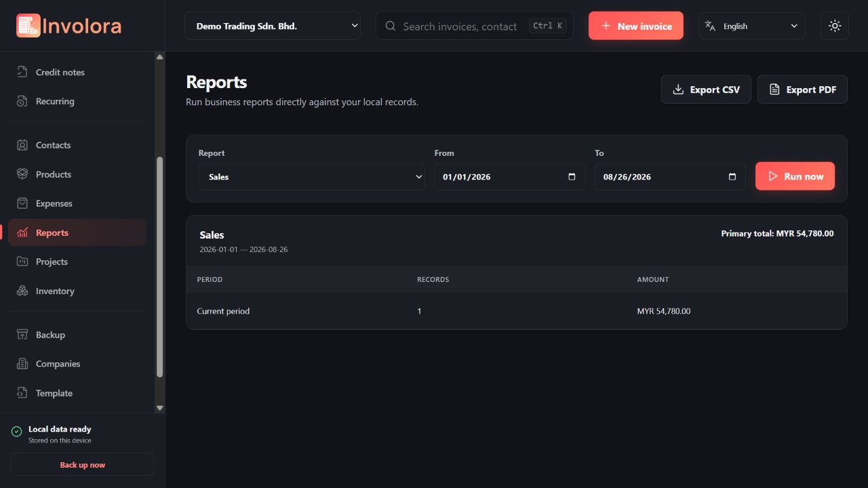Export the report as PDF

click(x=802, y=89)
